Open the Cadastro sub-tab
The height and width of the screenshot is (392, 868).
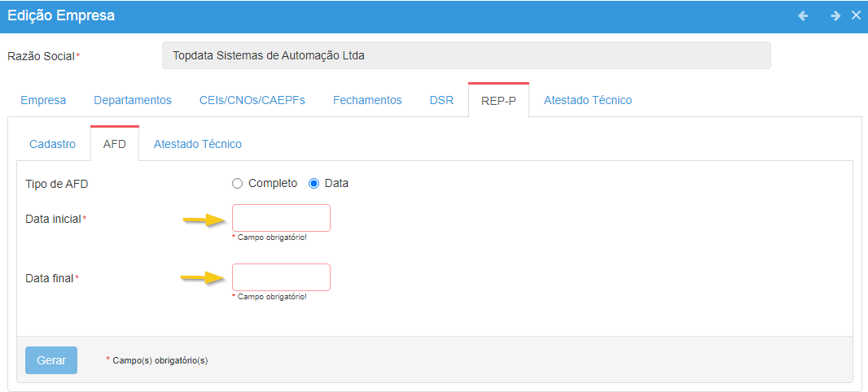click(x=52, y=144)
